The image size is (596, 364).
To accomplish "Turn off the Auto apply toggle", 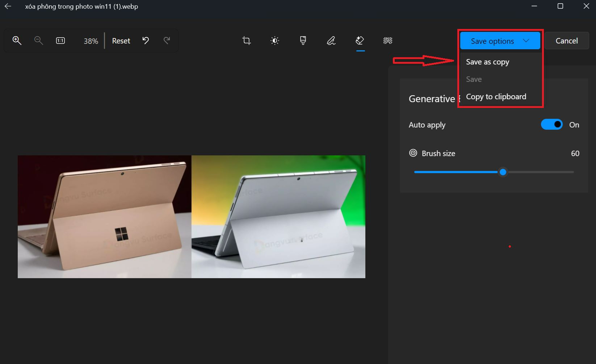I will point(551,124).
